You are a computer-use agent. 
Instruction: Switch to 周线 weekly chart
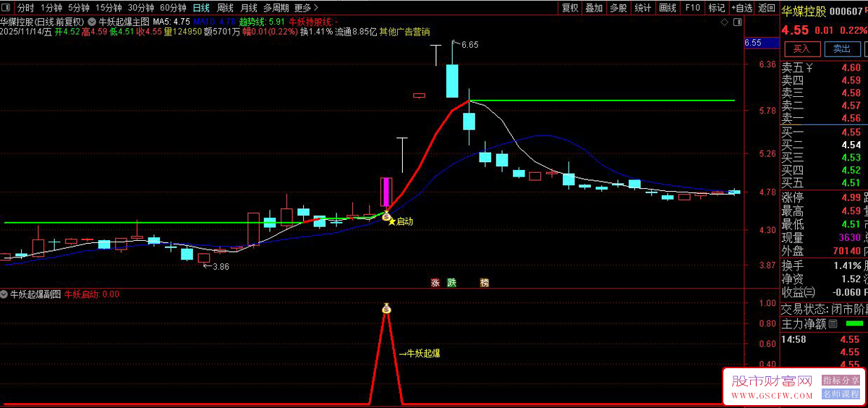point(226,8)
